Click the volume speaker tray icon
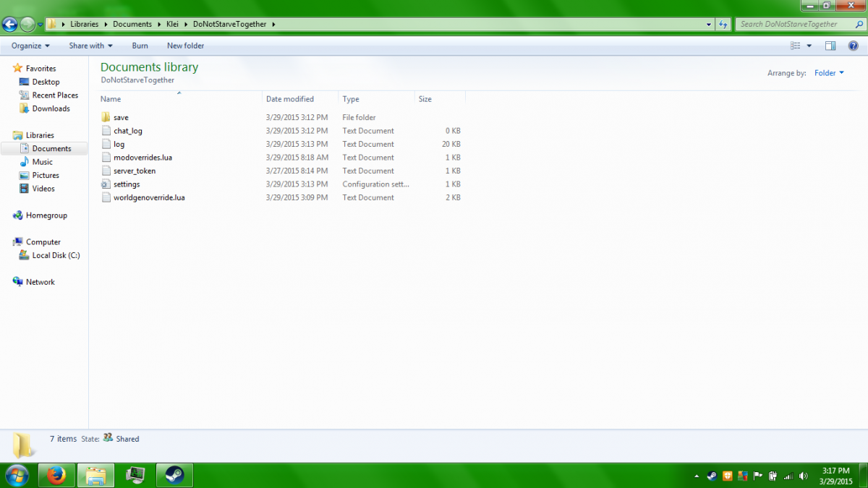 coord(804,476)
